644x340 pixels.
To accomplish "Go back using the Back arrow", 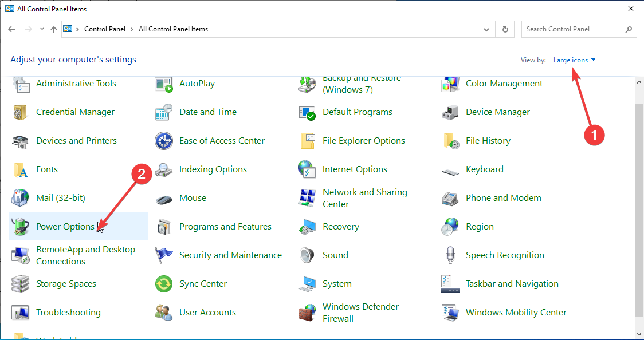I will [11, 29].
